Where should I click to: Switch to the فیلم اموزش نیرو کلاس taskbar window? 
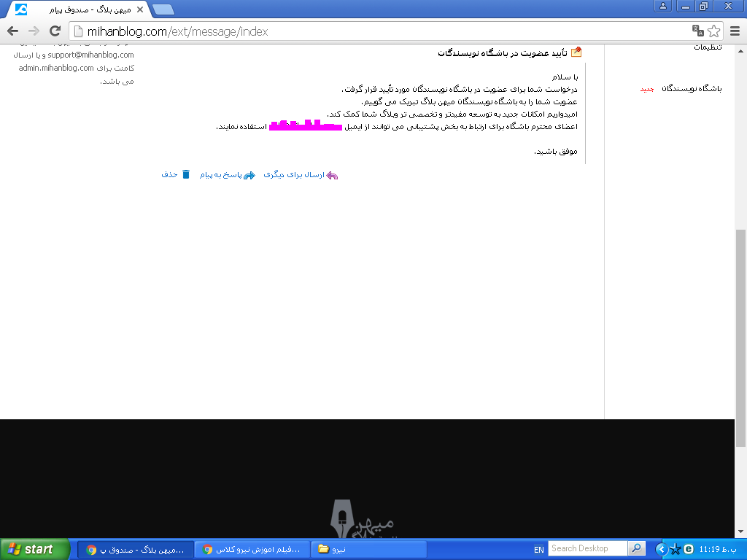252,550
